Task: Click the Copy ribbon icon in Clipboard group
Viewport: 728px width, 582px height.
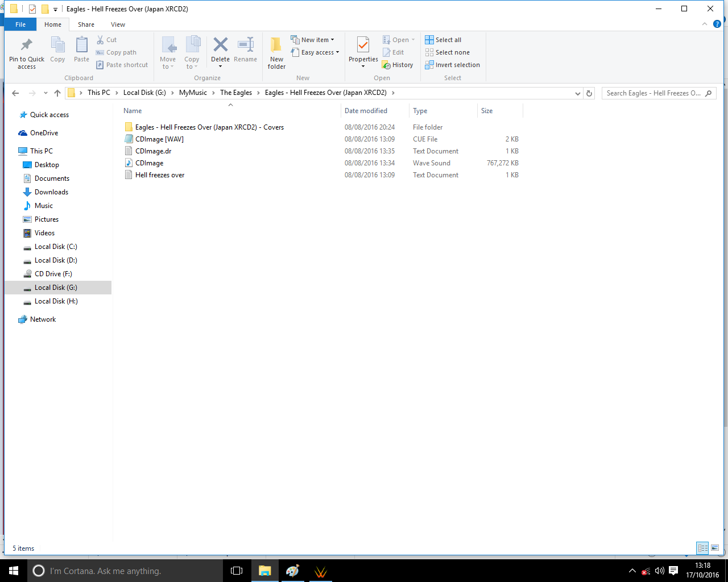Action: point(57,45)
